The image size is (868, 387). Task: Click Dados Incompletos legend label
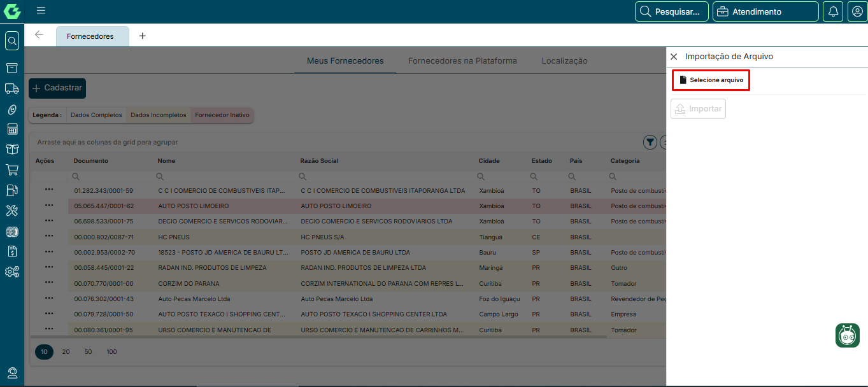click(x=159, y=115)
